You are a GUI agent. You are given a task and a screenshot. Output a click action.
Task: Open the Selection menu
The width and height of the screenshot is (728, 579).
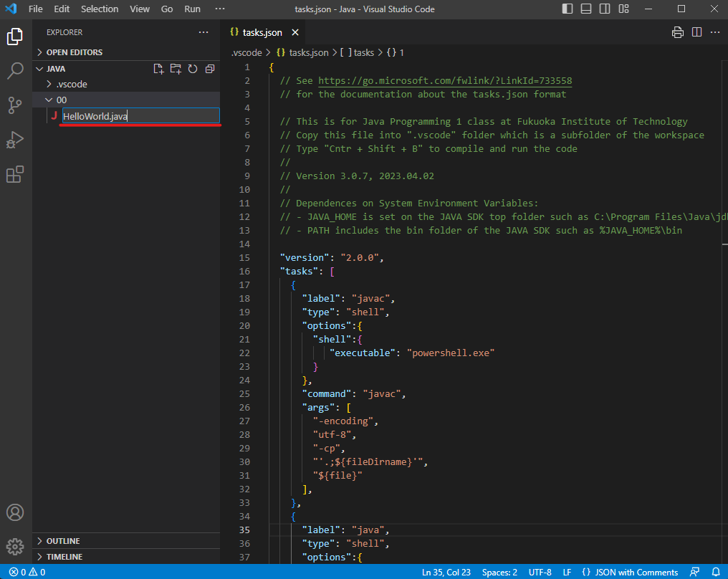tap(100, 9)
